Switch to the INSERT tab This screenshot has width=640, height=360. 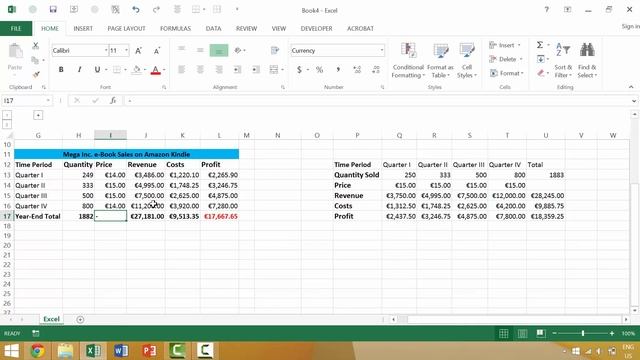coord(83,29)
